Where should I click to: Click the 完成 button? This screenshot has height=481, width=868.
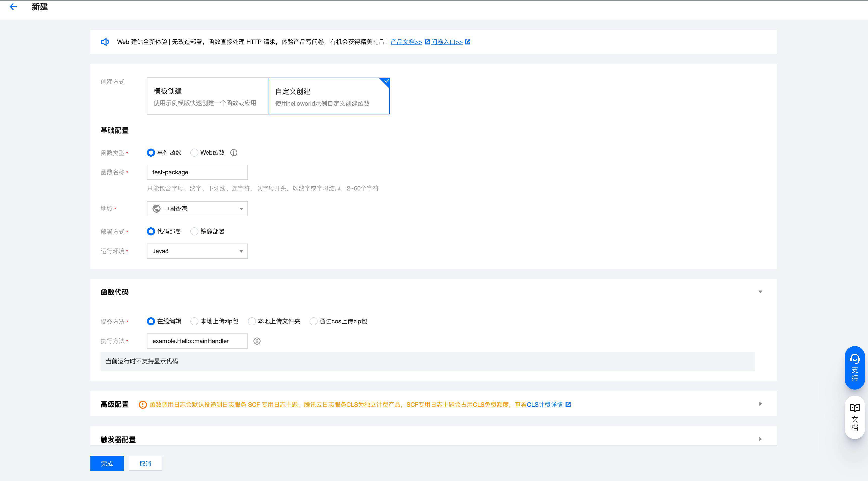107,464
